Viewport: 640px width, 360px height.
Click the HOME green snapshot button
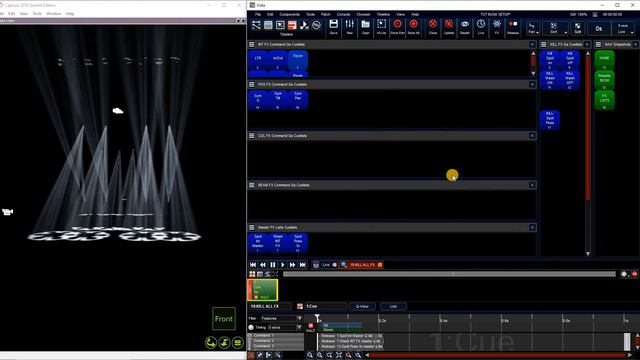pos(604,60)
